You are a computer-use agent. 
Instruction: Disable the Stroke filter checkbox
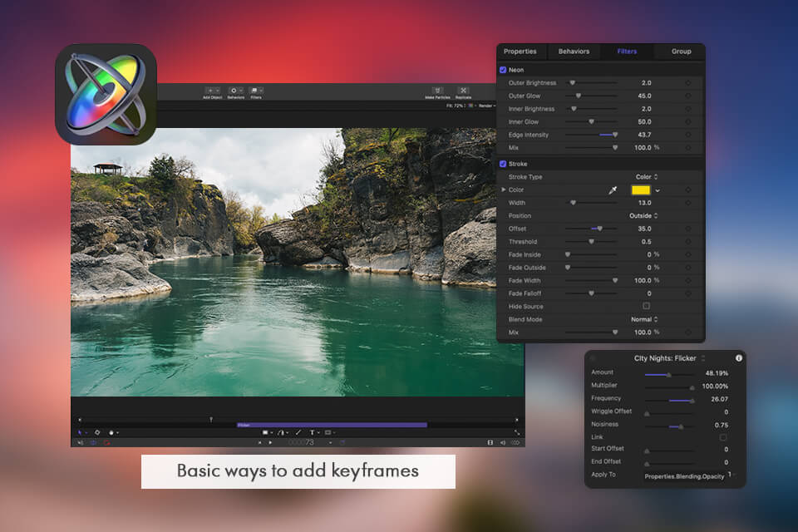[503, 164]
